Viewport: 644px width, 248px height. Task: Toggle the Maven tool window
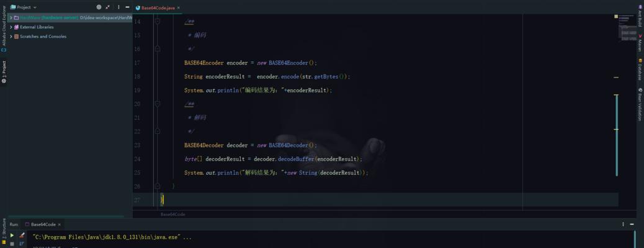(640, 43)
